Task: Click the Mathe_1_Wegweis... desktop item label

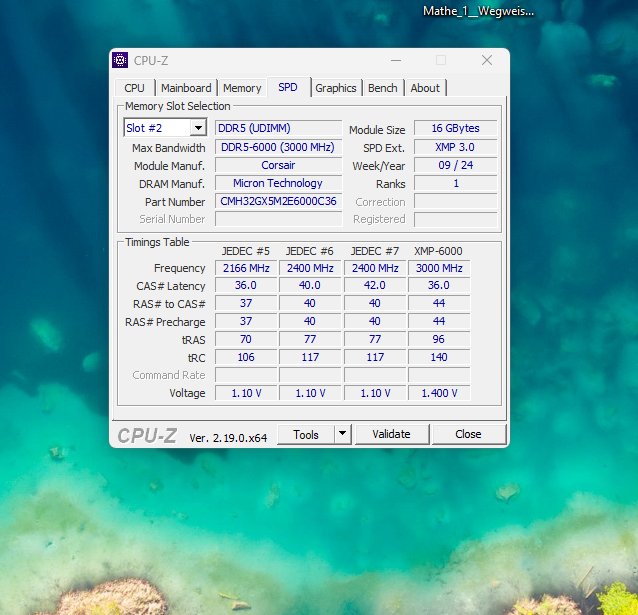Action: click(x=478, y=11)
